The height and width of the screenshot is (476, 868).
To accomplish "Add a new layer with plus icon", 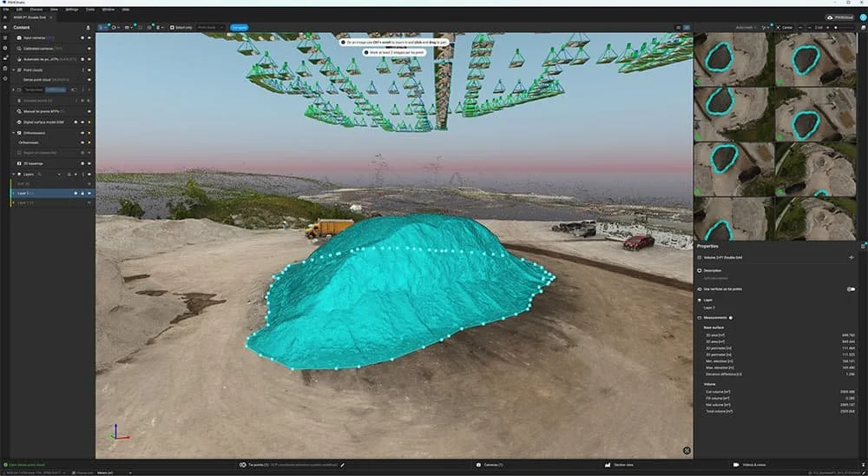I will 76,174.
